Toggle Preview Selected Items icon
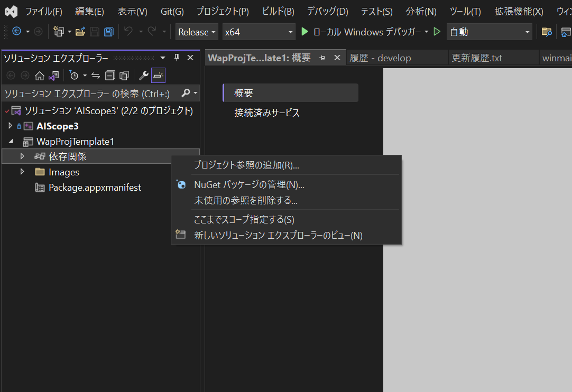572x392 pixels. (158, 75)
